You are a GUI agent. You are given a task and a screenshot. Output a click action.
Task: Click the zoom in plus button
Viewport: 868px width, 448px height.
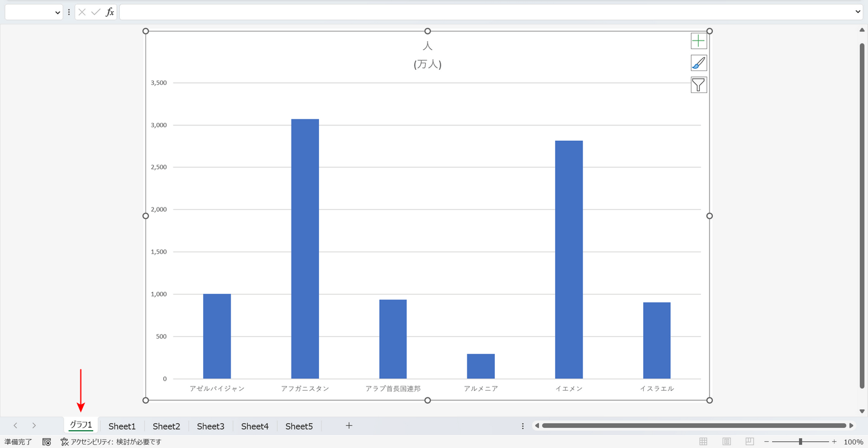coord(834,442)
